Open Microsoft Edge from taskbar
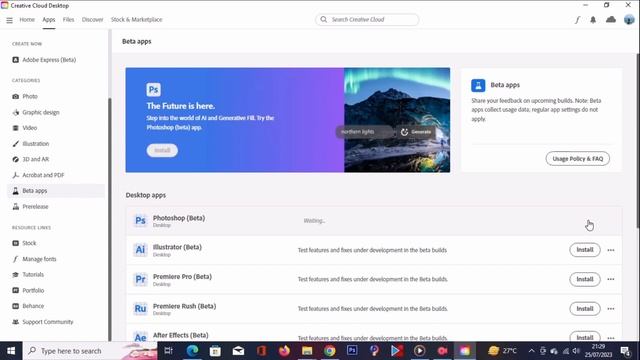640x360 pixels. pos(192,351)
